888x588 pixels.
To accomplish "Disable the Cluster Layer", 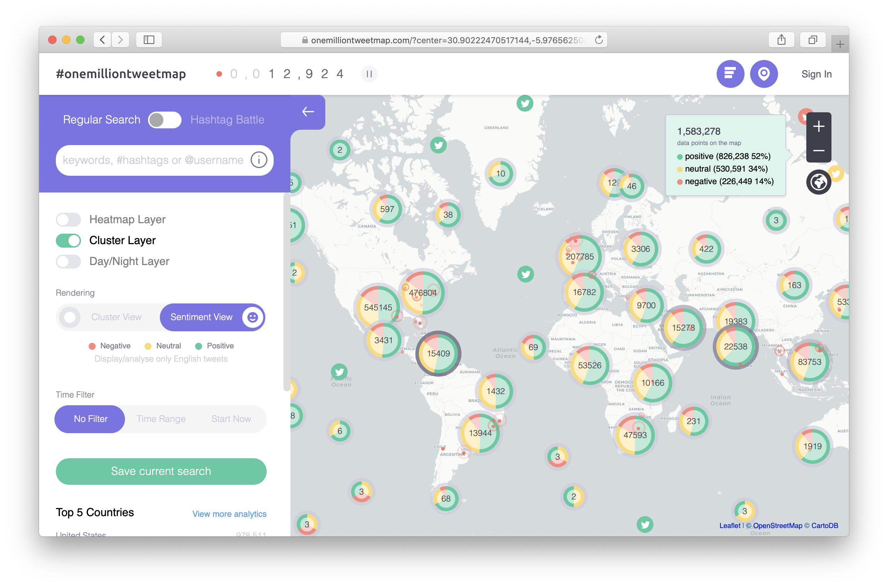I will [68, 240].
